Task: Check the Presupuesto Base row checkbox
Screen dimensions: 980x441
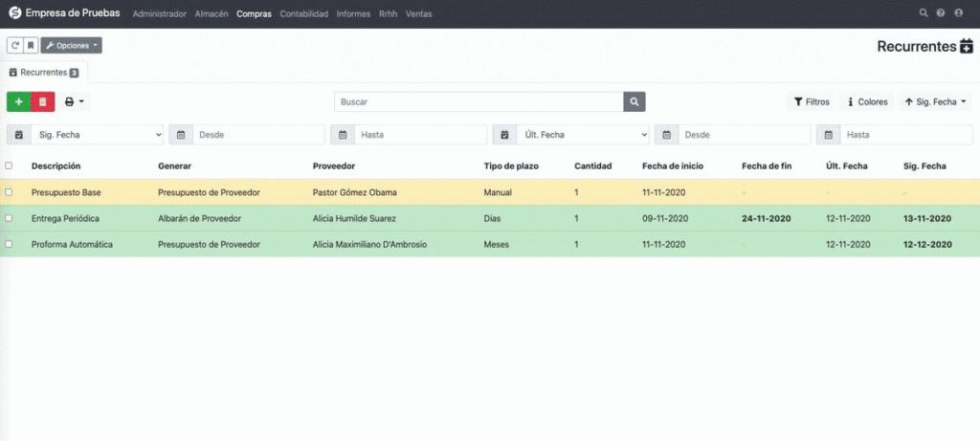Action: click(10, 192)
